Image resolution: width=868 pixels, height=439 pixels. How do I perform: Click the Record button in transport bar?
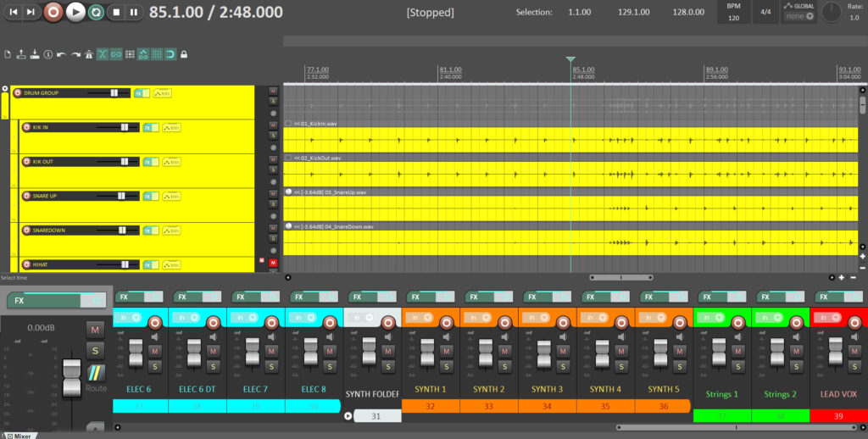[53, 12]
